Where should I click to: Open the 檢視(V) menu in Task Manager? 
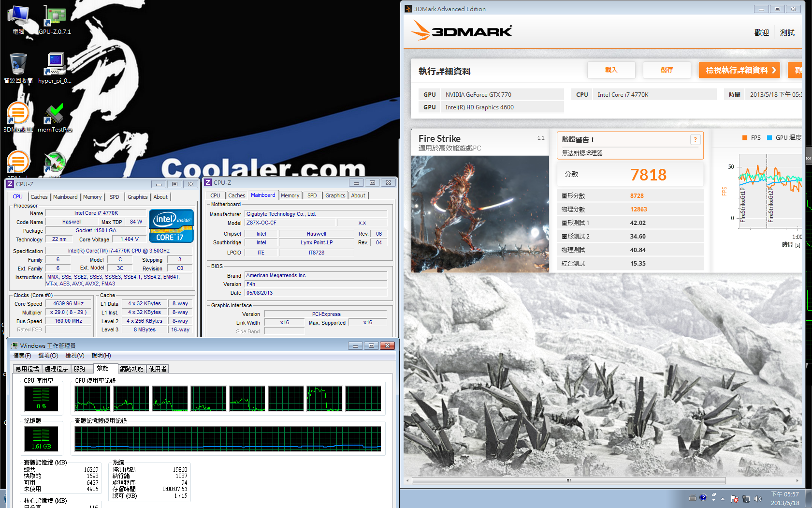(75, 356)
